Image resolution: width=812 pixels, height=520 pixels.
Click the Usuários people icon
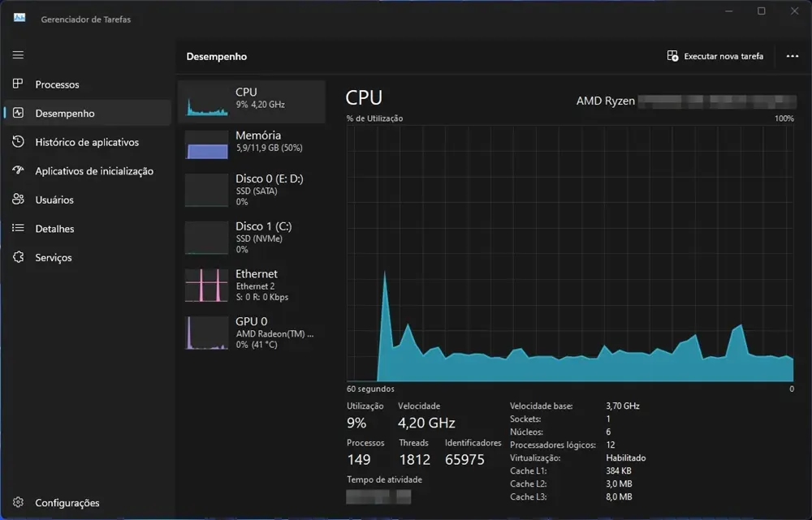[18, 200]
